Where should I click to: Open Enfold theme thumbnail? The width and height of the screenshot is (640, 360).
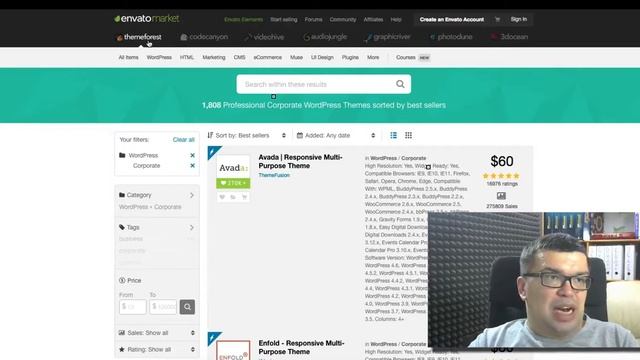pyautogui.click(x=233, y=350)
